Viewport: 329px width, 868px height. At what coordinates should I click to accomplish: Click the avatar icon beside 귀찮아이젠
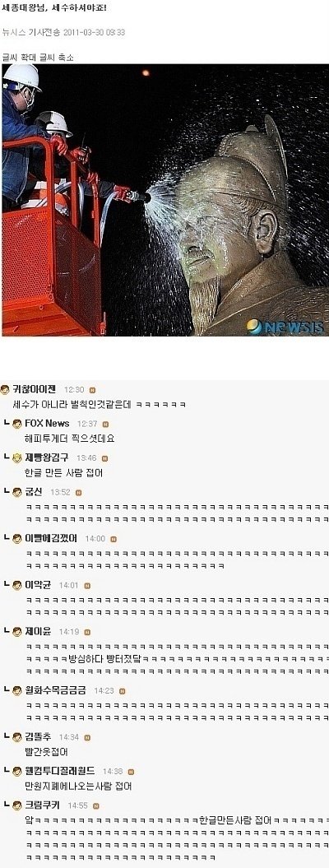click(5, 390)
